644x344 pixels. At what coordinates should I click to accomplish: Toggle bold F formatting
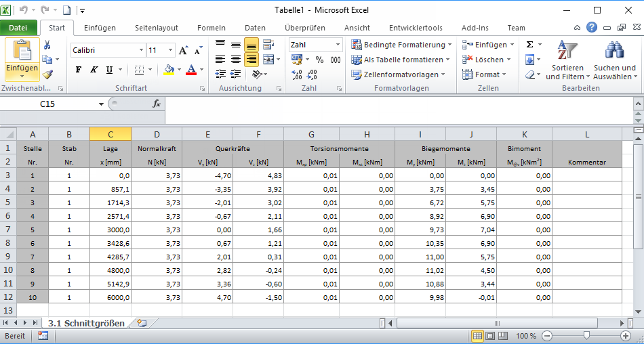79,70
